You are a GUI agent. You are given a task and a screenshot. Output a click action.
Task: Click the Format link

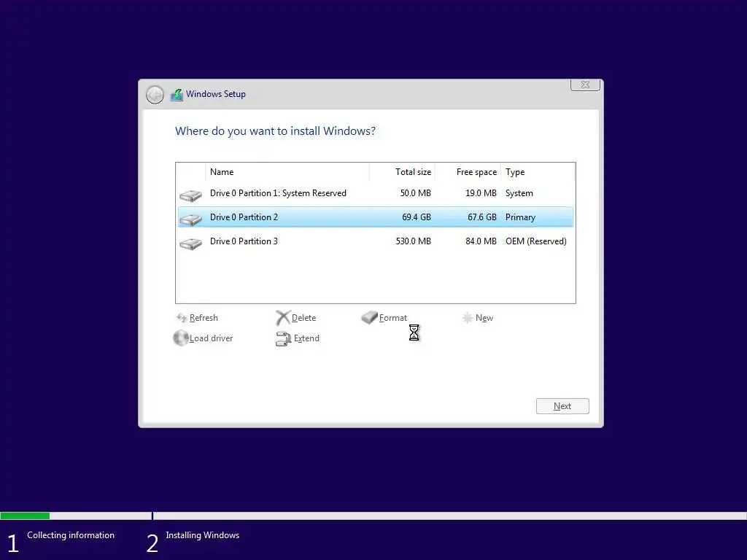[x=393, y=318]
